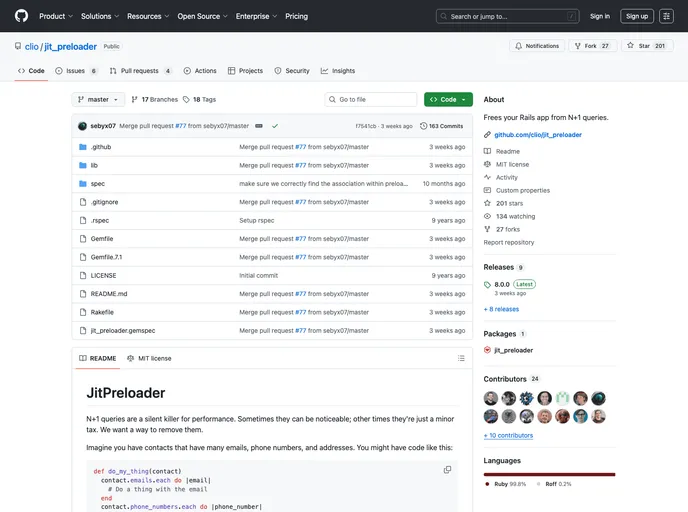688x512 pixels.
Task: Open Custom properties in sidebar
Action: click(517, 190)
